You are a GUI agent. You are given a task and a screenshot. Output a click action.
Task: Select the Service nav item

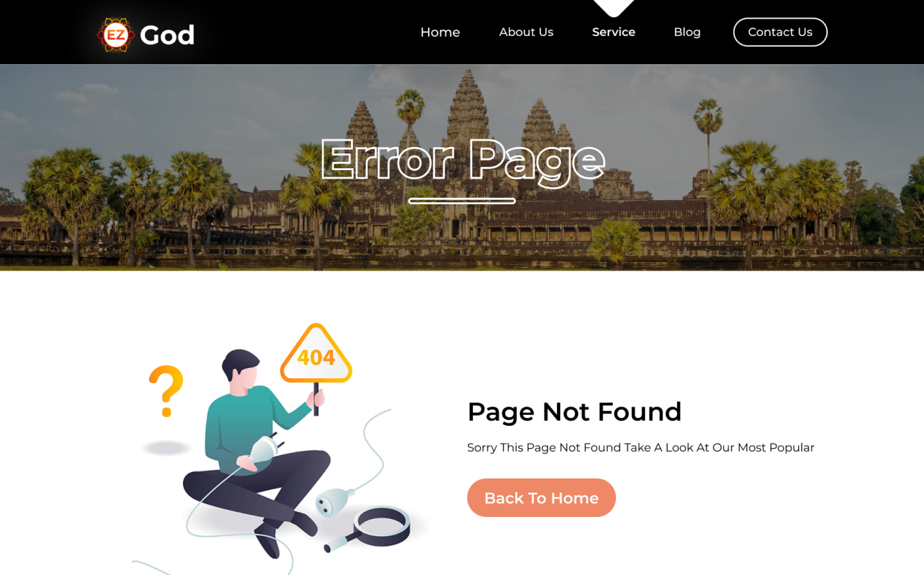click(x=613, y=32)
